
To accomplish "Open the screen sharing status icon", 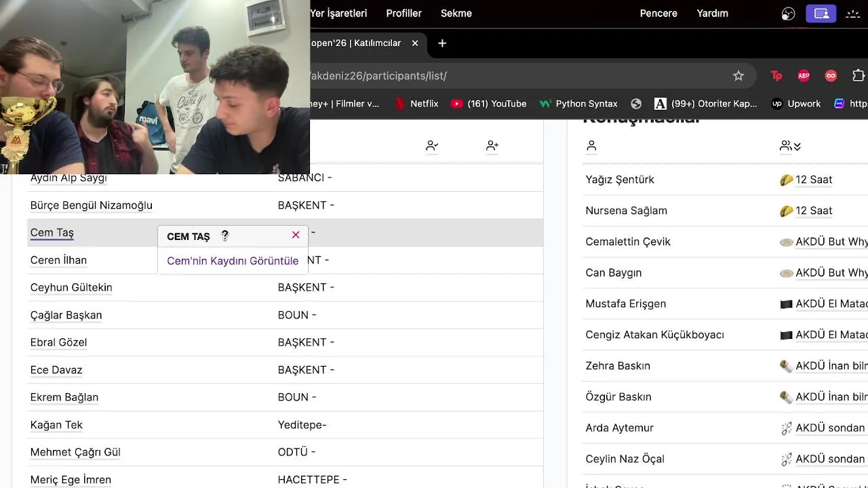I will (x=821, y=14).
